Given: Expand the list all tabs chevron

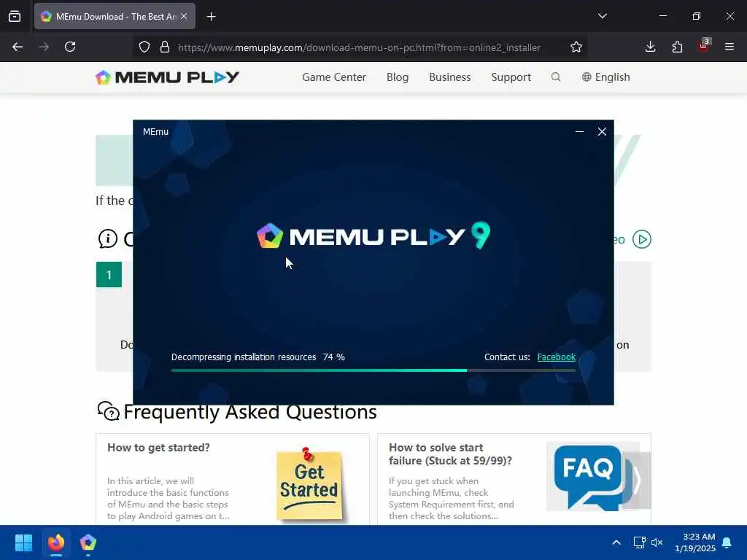Looking at the screenshot, I should [x=602, y=16].
